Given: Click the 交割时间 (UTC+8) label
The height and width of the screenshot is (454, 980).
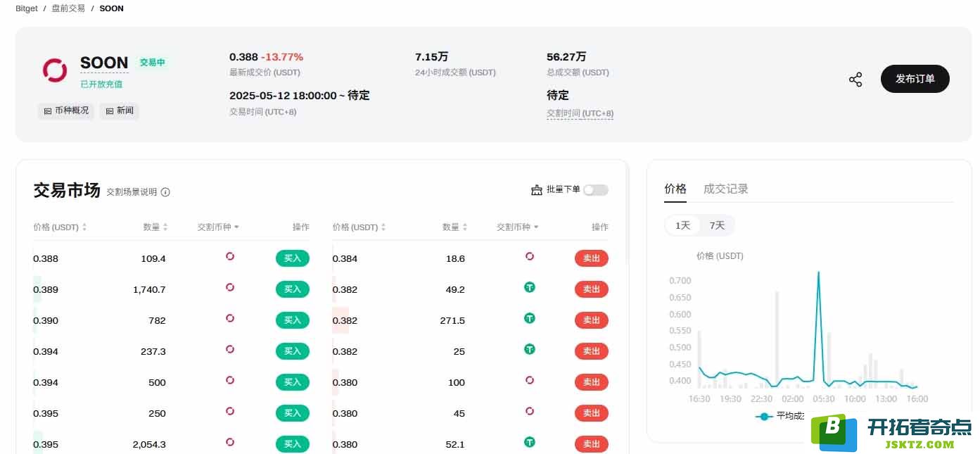Looking at the screenshot, I should (580, 113).
